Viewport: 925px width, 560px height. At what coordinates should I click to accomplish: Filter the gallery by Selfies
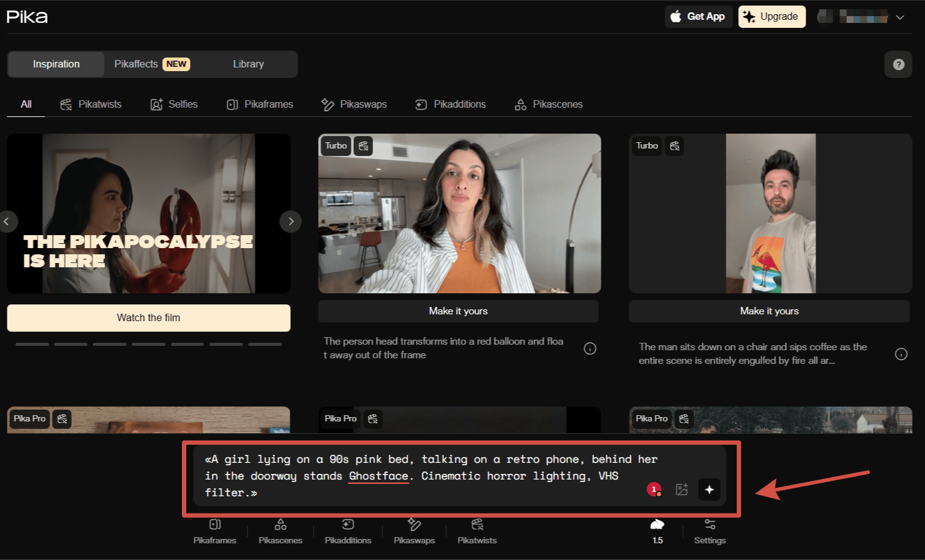point(174,105)
